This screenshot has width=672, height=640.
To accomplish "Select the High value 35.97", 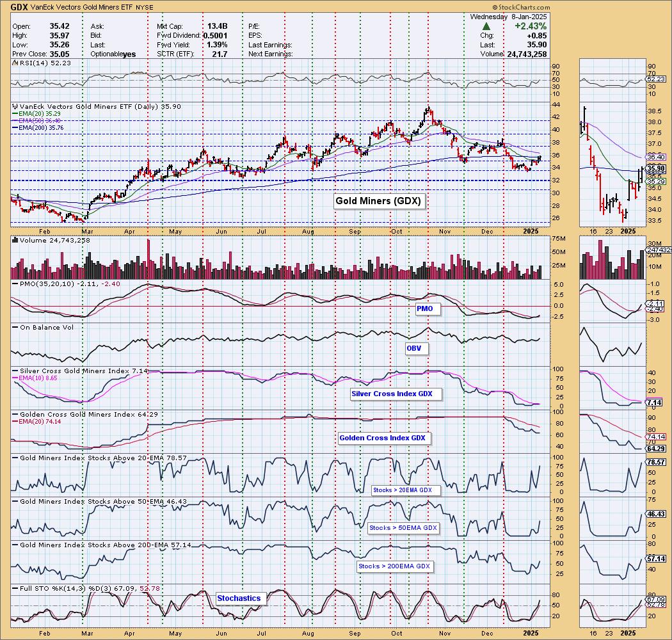I will click(60, 36).
